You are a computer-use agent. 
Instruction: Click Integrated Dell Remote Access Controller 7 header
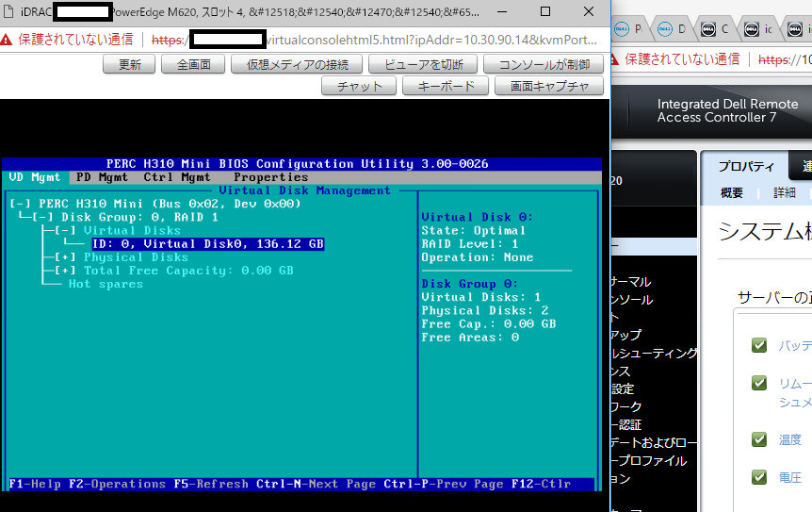pyautogui.click(x=727, y=111)
